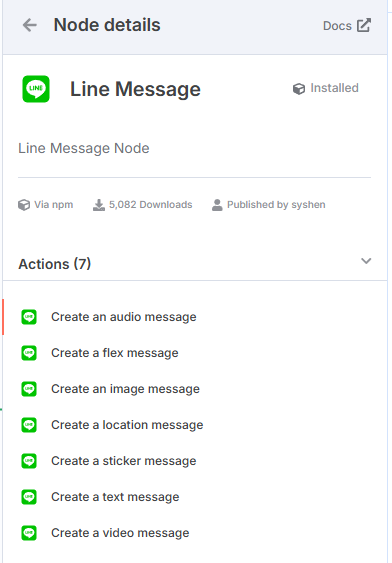Choose Create an image message

pos(125,389)
